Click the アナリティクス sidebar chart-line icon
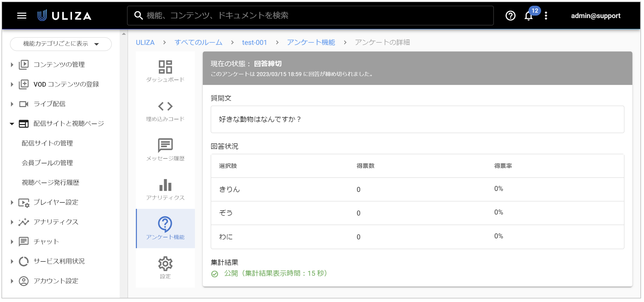 click(x=24, y=222)
